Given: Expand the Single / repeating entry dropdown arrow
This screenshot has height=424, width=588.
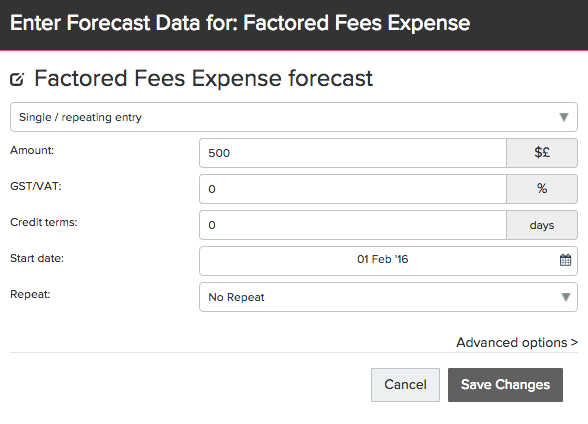Looking at the screenshot, I should click(x=564, y=117).
